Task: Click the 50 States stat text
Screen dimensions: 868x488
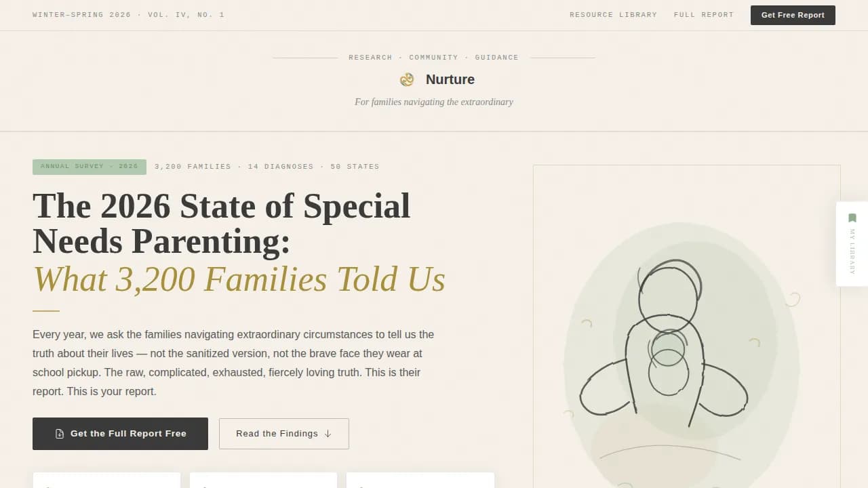Action: pos(355,167)
